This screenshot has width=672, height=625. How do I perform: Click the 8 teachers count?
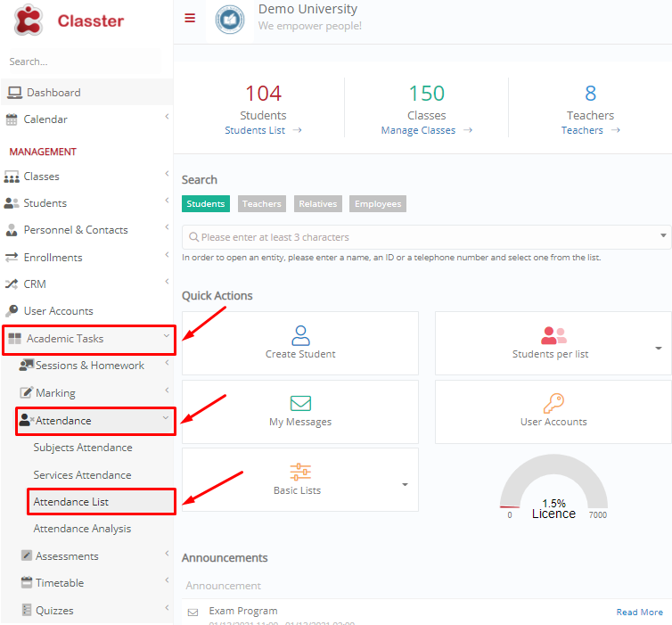coord(591,94)
